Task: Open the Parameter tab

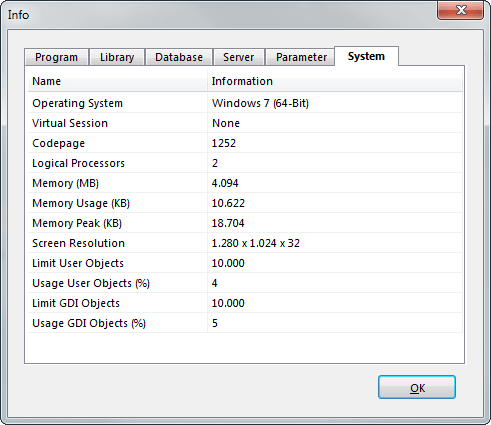Action: 301,57
